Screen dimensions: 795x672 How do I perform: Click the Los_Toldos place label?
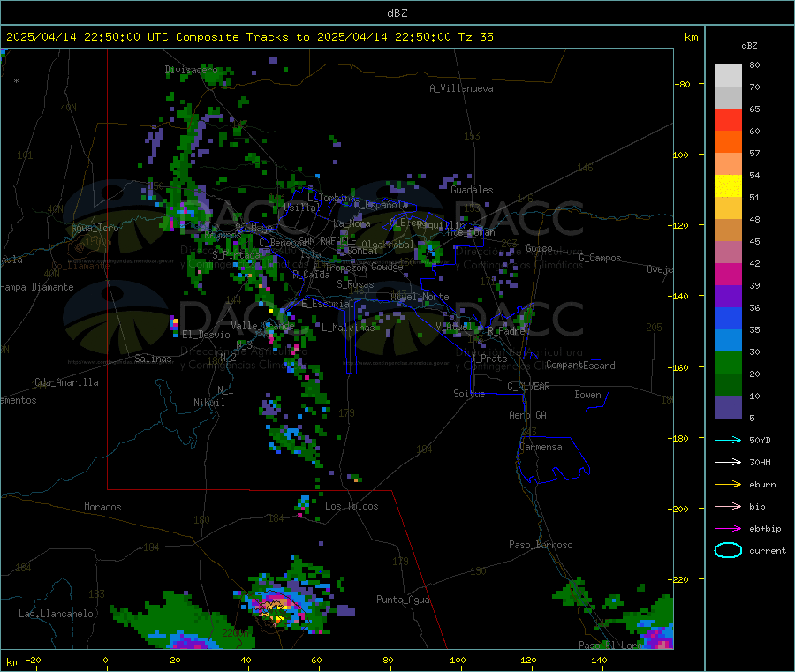click(352, 506)
